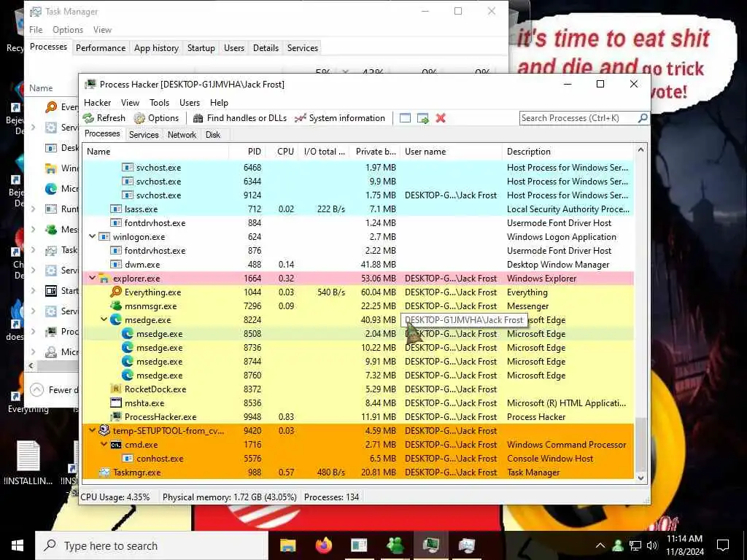The width and height of the screenshot is (747, 560).
Task: Sort by the Name column header
Action: coord(156,152)
